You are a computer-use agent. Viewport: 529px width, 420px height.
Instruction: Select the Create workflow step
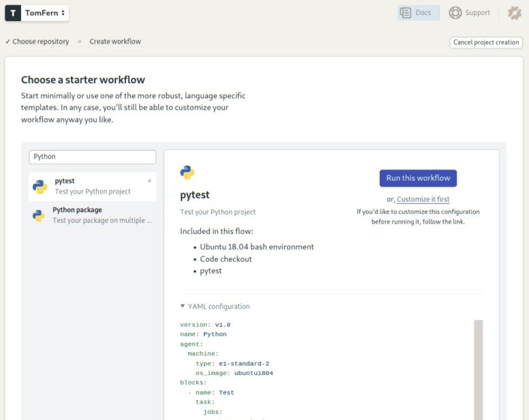[x=115, y=42]
